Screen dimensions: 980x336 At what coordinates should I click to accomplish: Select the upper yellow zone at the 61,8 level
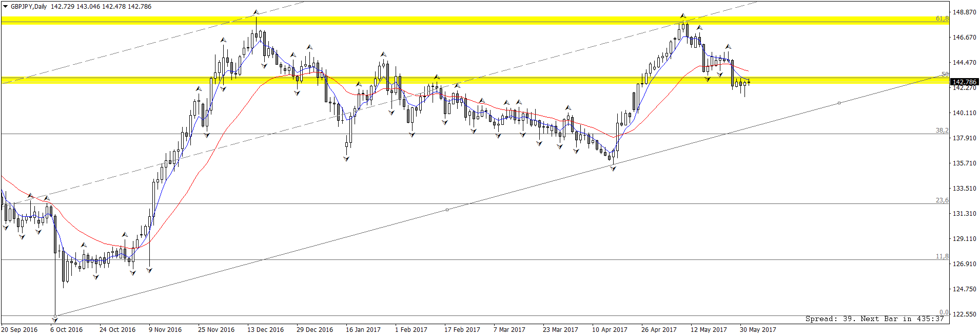pos(475,20)
